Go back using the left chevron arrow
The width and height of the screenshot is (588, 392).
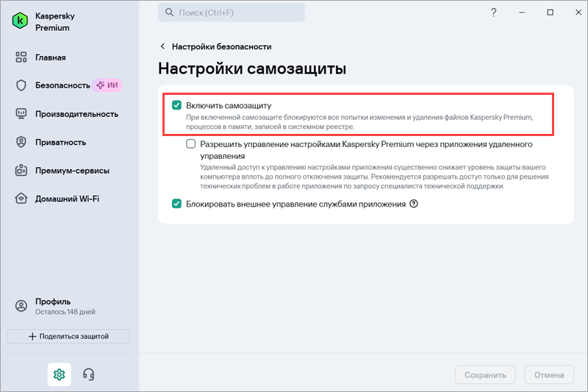coord(162,46)
